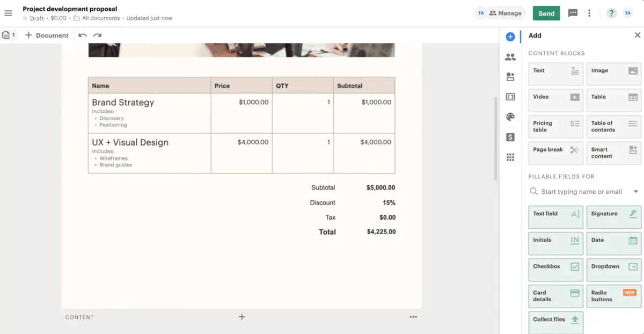Screen dimensions: 644x334
Task: Click the UX + Visual Design $4,000.00 price cell
Action: coord(241,153)
